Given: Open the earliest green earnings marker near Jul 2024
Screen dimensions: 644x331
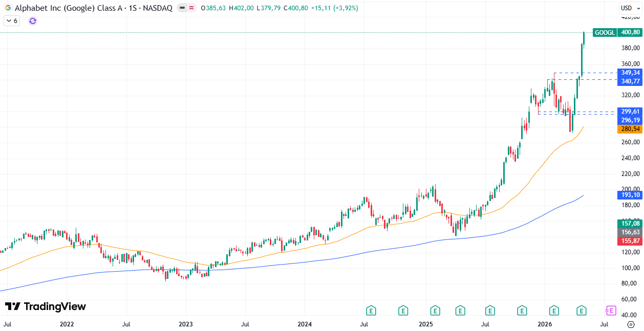Looking at the screenshot, I should tap(371, 310).
